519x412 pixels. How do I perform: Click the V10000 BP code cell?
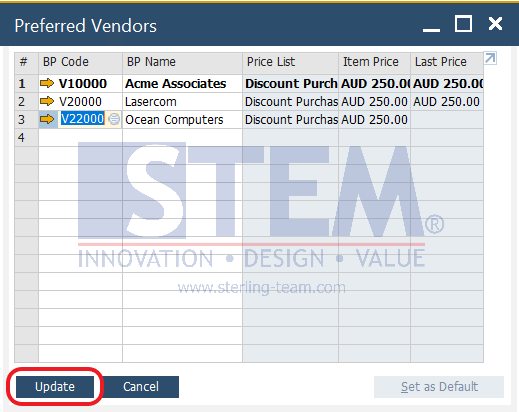point(80,83)
